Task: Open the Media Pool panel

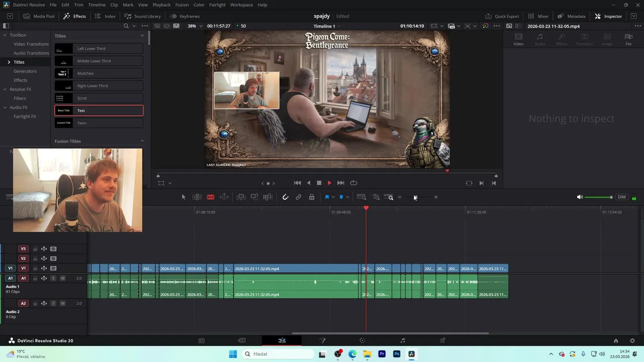Action: [39, 16]
